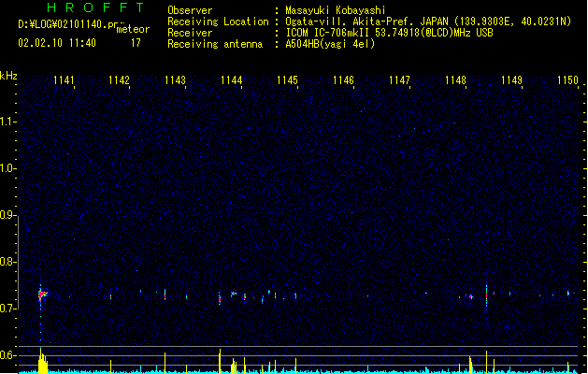Click the observer name Masayuki Kobayashi

coord(336,10)
